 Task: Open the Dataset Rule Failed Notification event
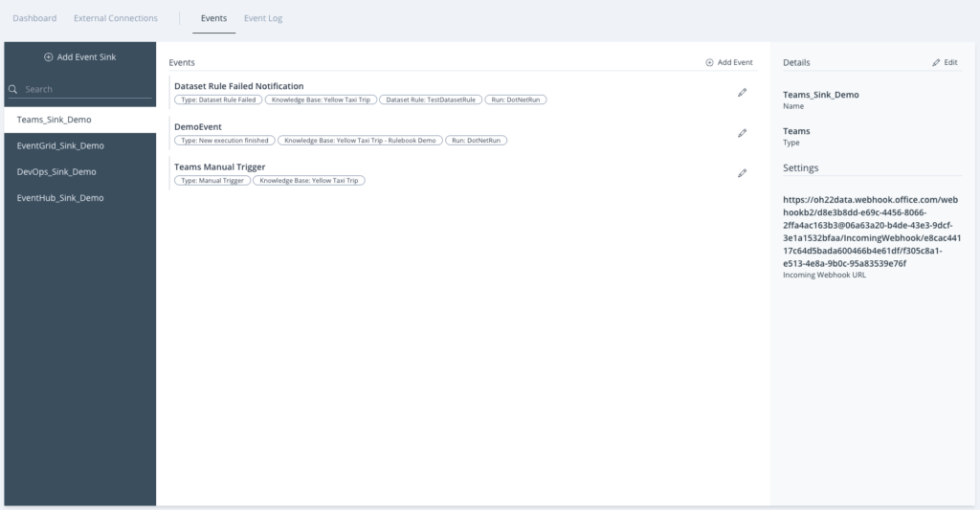238,86
